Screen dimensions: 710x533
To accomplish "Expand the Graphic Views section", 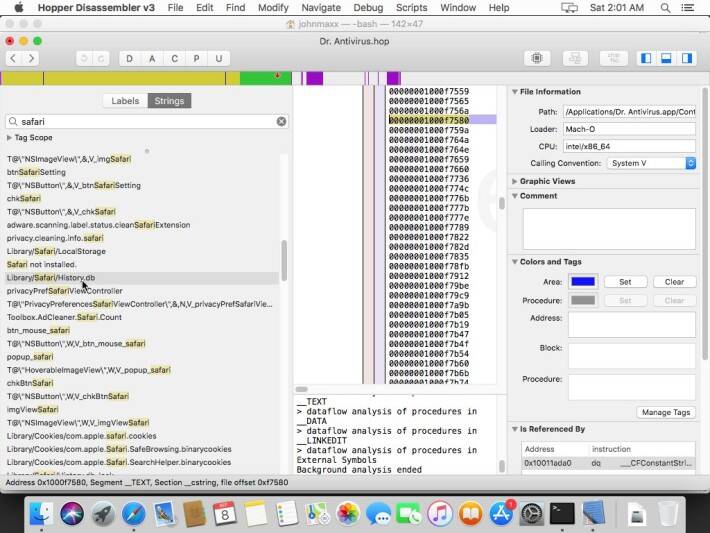I will point(515,181).
